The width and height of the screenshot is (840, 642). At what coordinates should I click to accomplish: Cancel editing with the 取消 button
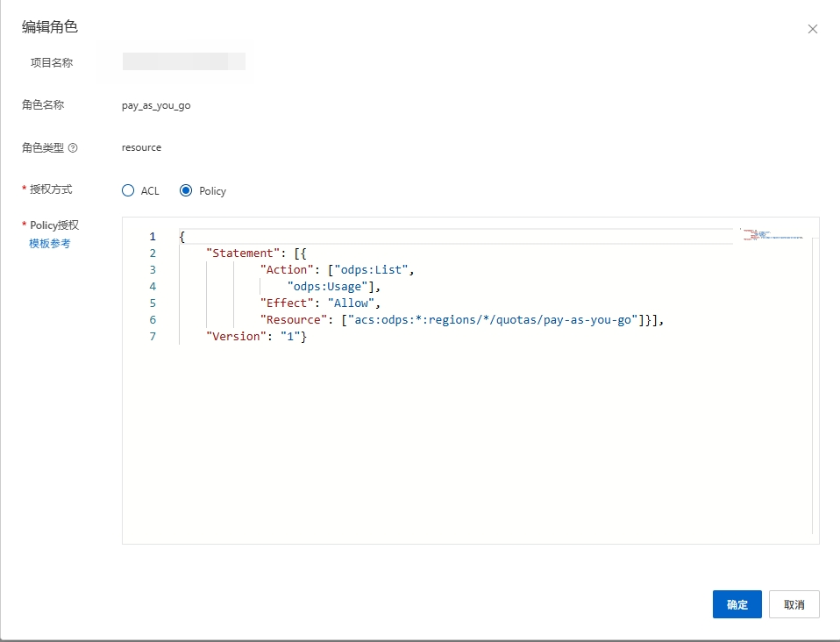click(794, 604)
